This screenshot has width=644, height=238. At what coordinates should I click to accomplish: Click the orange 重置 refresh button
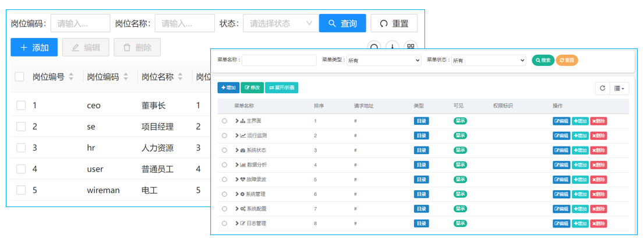567,60
